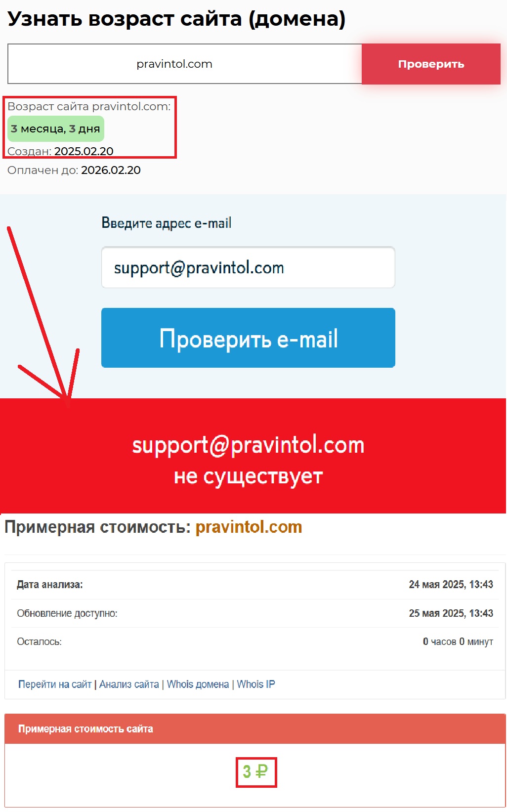Click the green 3 месяца, 3 дня badge
507x812 pixels.
56,128
